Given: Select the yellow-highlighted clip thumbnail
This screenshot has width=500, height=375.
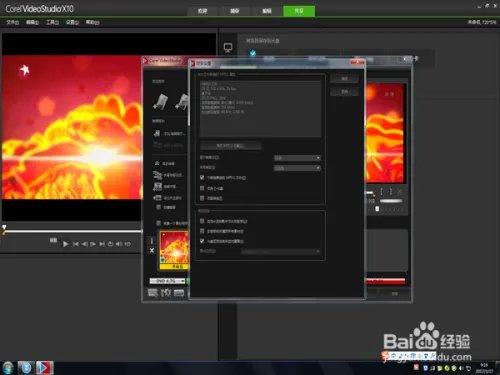Looking at the screenshot, I should [x=174, y=250].
